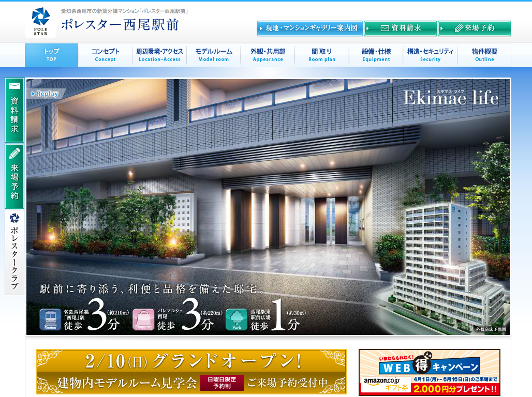Select 間取り Room plan in navigation

pyautogui.click(x=322, y=55)
